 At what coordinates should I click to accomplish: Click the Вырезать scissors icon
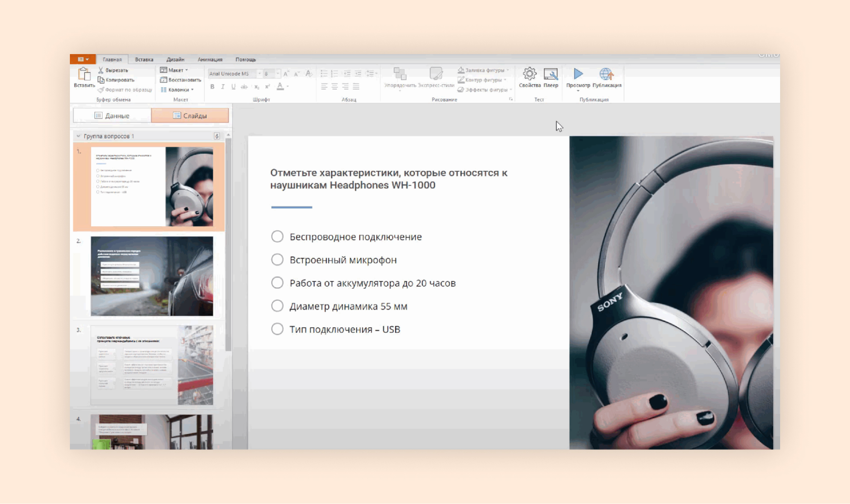(x=101, y=70)
